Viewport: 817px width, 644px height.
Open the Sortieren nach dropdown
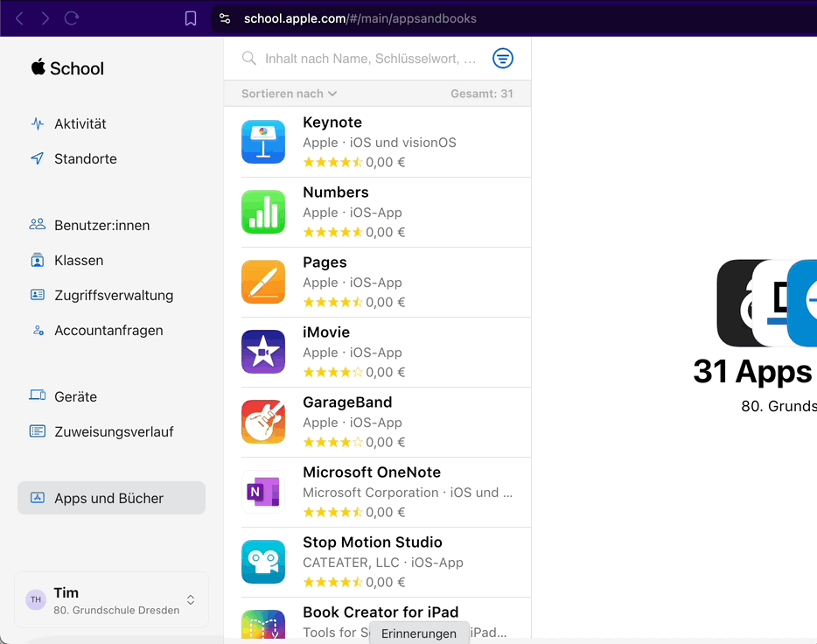pyautogui.click(x=290, y=94)
